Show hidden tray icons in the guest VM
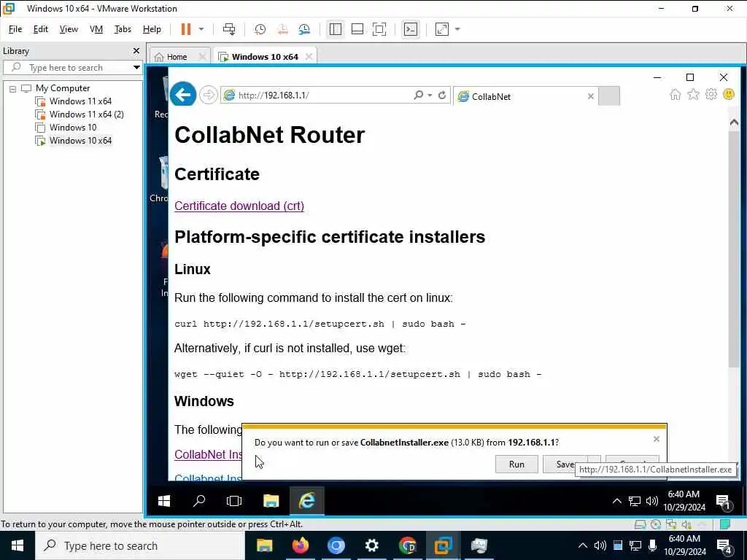 coord(616,501)
